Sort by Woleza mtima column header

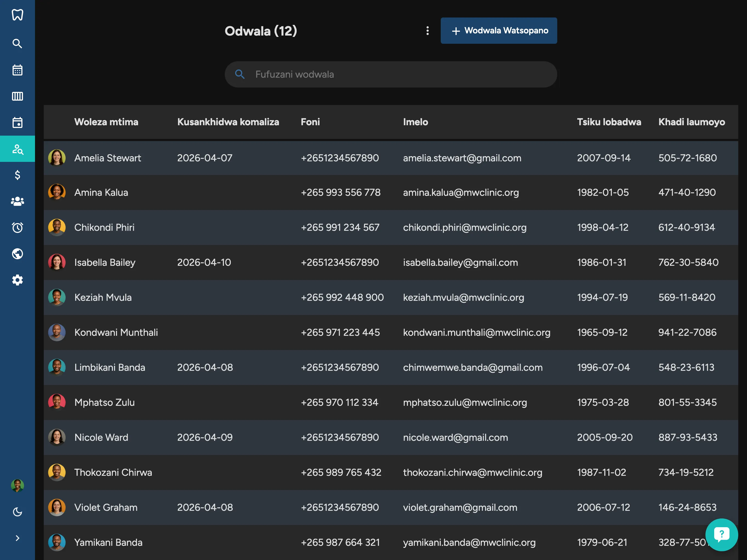point(106,122)
